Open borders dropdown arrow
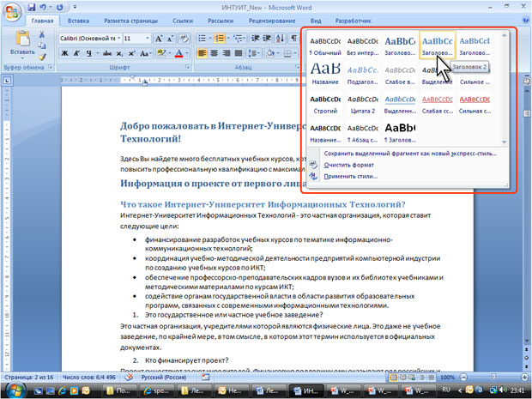Viewport: 532px width, 399px height. pos(295,53)
